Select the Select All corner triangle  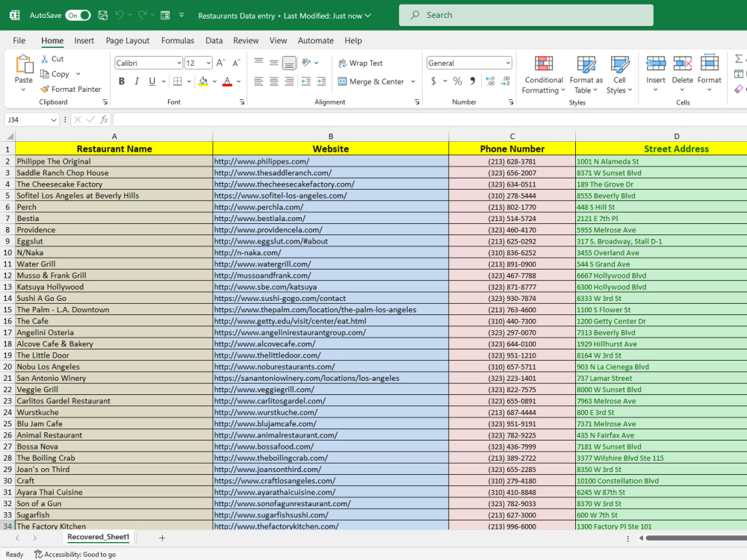[9, 136]
